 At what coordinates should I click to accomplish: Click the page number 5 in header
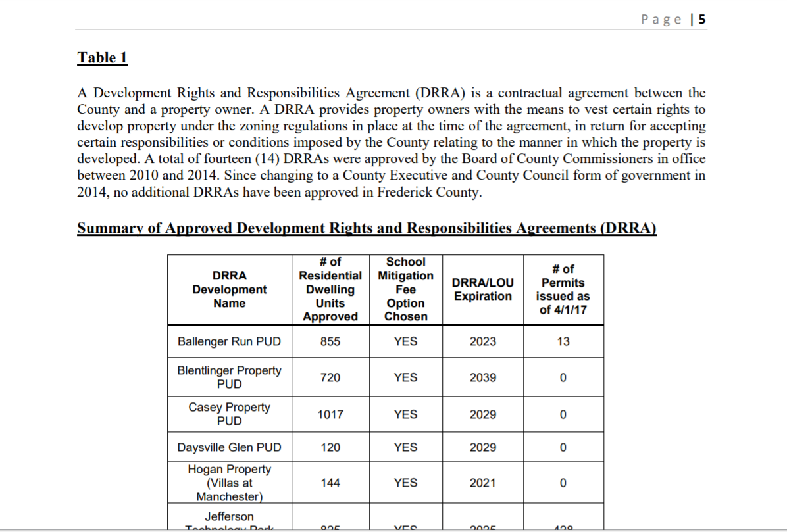[702, 19]
